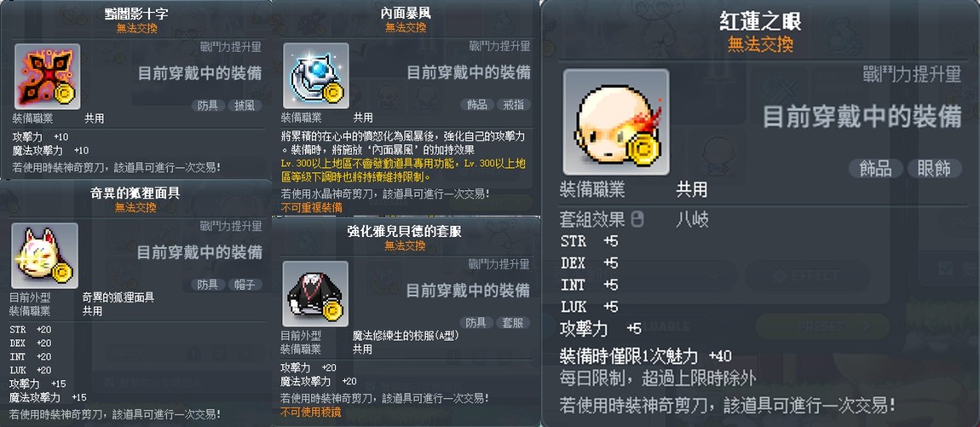The width and height of the screenshot is (980, 427).
Task: Click the 黯闇影十字 cape item icon
Action: [47, 76]
